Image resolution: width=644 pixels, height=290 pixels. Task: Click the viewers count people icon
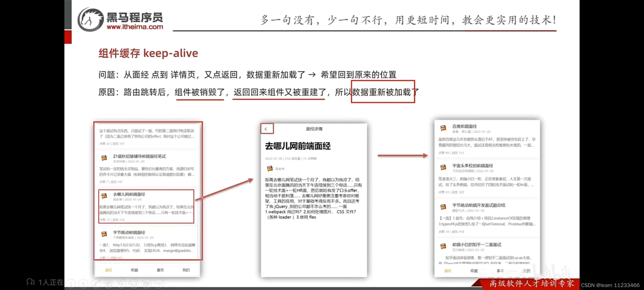click(31, 282)
